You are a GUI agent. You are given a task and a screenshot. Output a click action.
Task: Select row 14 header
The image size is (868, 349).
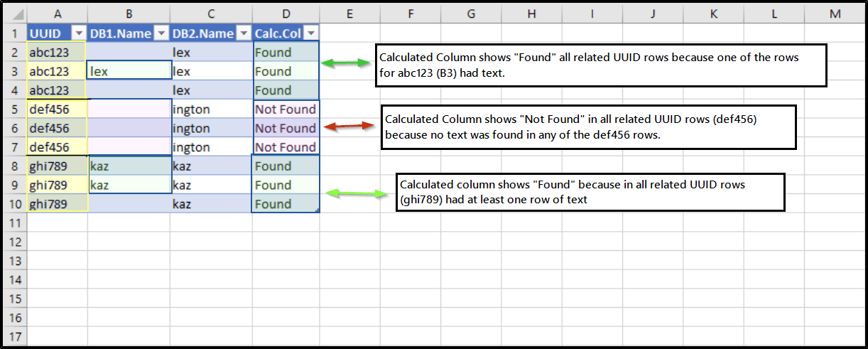[x=16, y=280]
